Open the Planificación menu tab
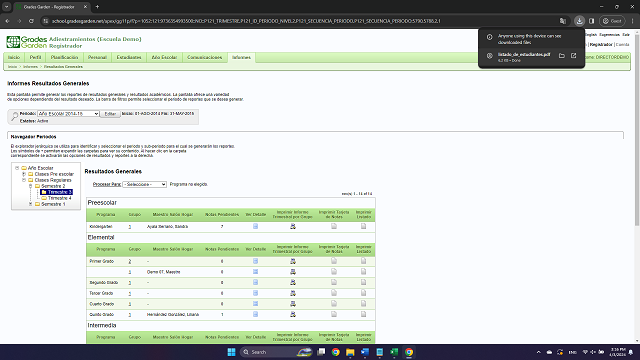The image size is (640, 360). [x=64, y=58]
